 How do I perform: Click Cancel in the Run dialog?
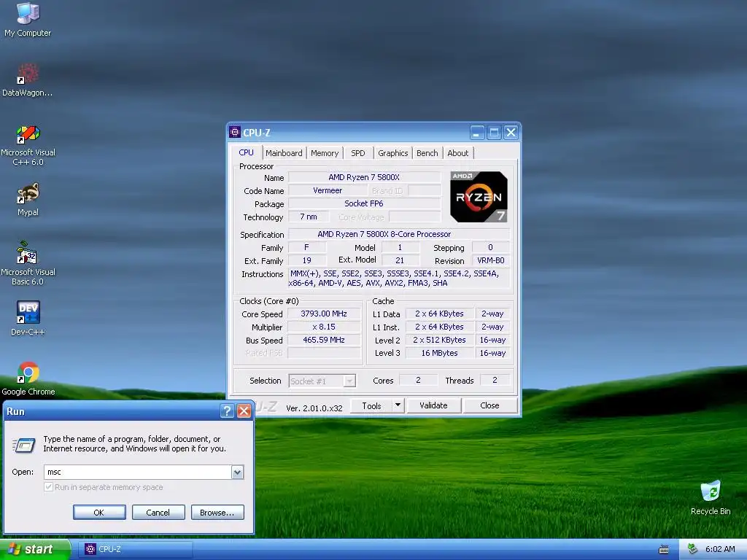[x=158, y=513]
